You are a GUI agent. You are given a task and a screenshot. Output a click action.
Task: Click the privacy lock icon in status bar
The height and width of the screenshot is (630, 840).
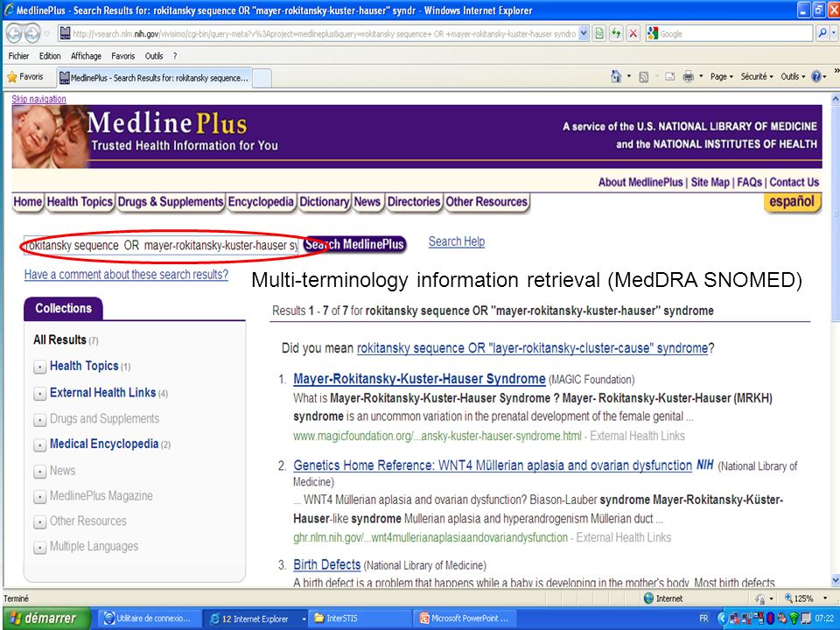759,598
